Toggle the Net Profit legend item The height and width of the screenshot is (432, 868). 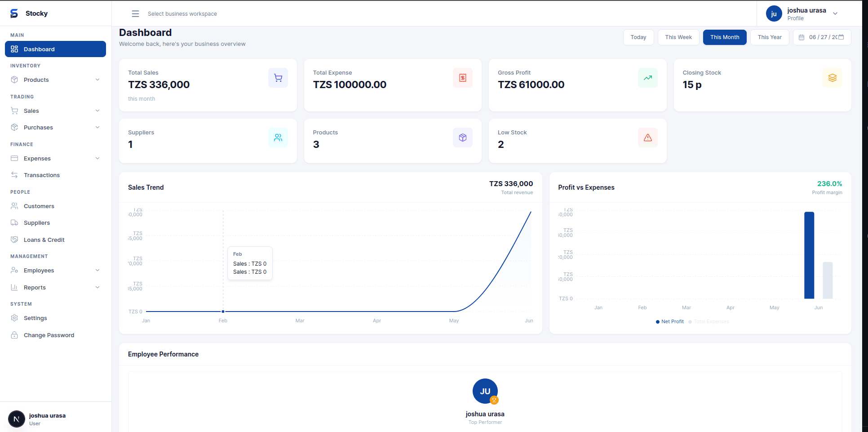point(670,321)
